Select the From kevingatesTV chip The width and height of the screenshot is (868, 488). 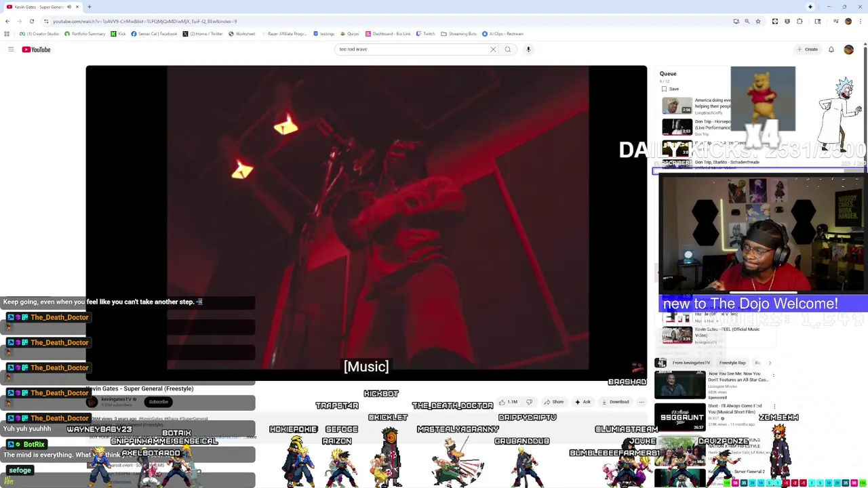(691, 363)
